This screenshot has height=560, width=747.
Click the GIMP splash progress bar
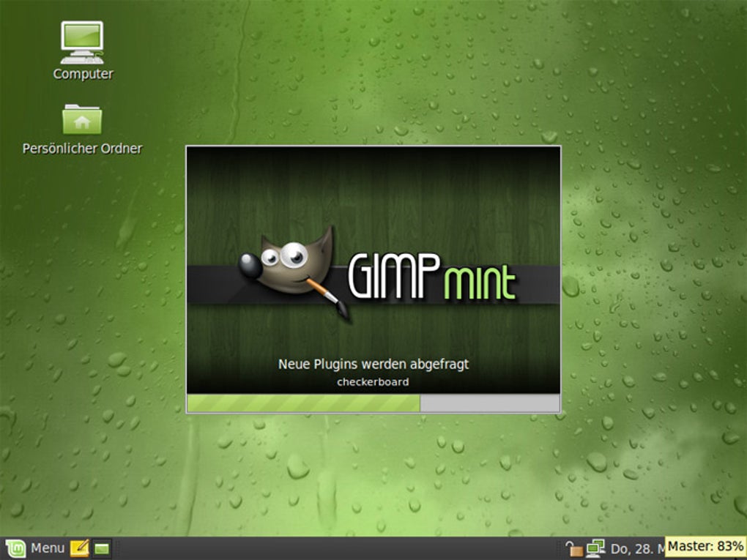click(373, 403)
